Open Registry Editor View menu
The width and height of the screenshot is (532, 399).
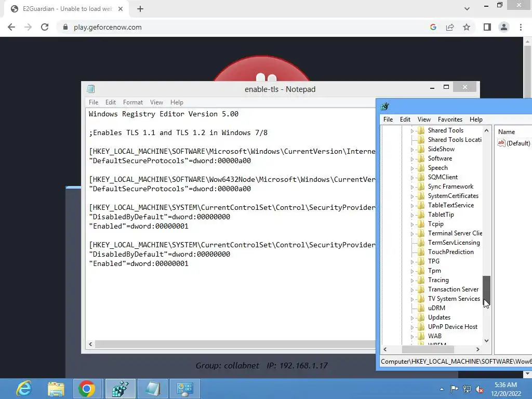click(x=424, y=119)
